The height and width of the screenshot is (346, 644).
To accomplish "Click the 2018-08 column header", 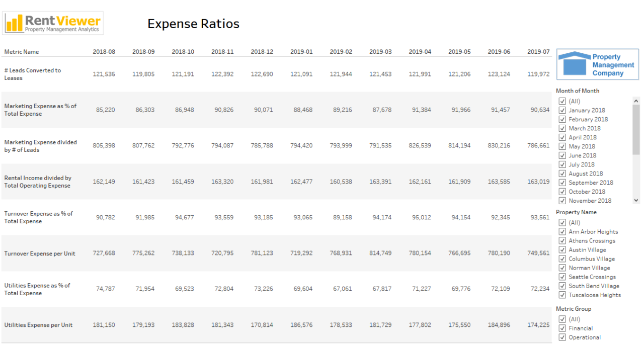I will [104, 51].
